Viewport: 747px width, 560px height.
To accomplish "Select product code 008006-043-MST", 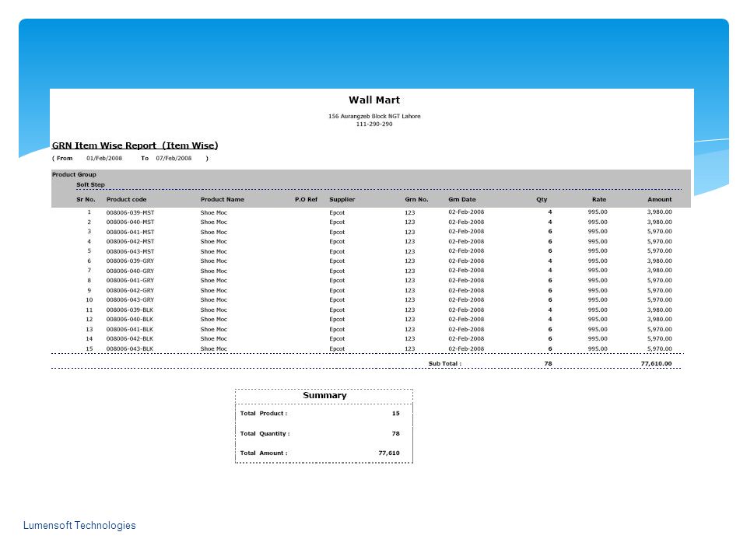I will coord(130,251).
